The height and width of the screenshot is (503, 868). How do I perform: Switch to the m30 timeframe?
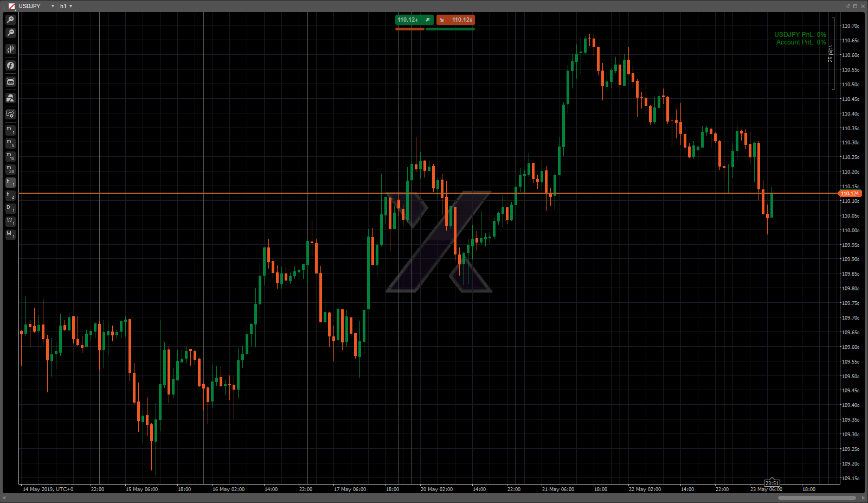[10, 169]
